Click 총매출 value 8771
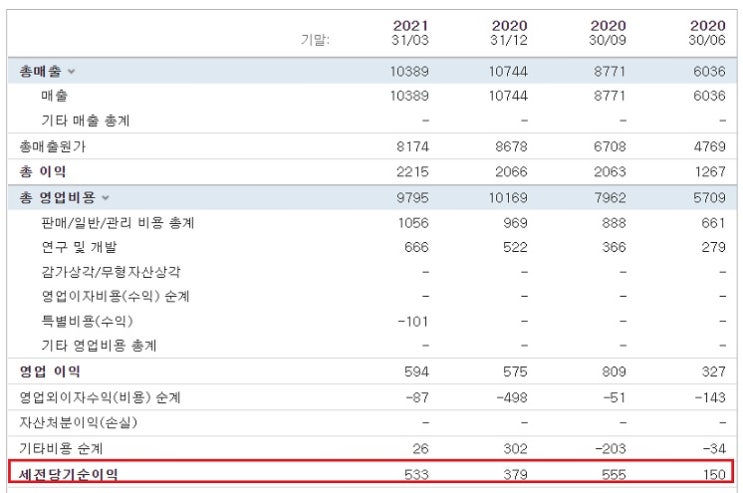 pyautogui.click(x=610, y=72)
